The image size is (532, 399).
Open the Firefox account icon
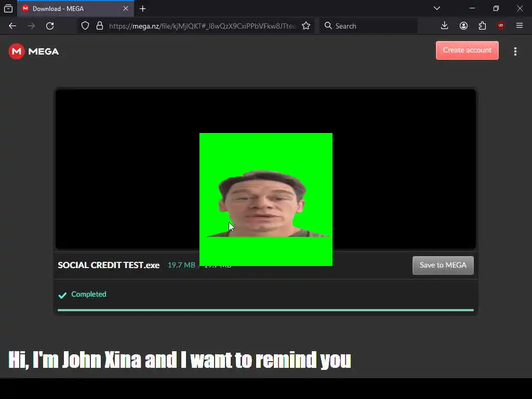click(x=463, y=26)
